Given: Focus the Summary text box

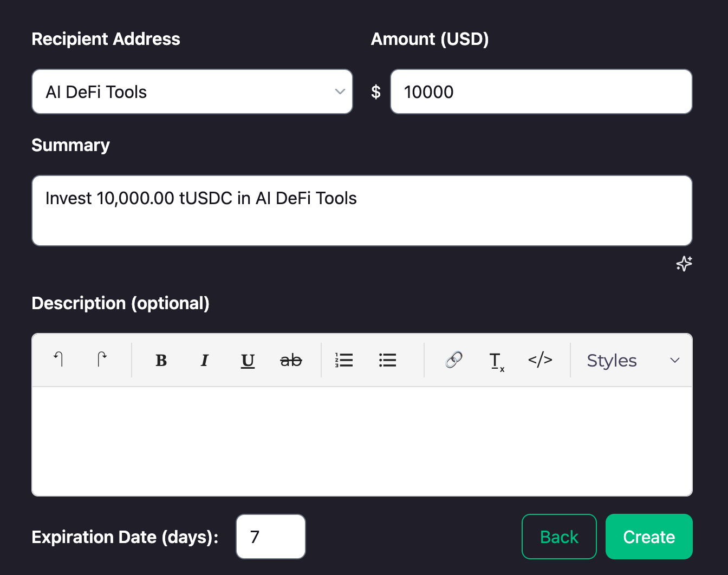Looking at the screenshot, I should click(362, 210).
